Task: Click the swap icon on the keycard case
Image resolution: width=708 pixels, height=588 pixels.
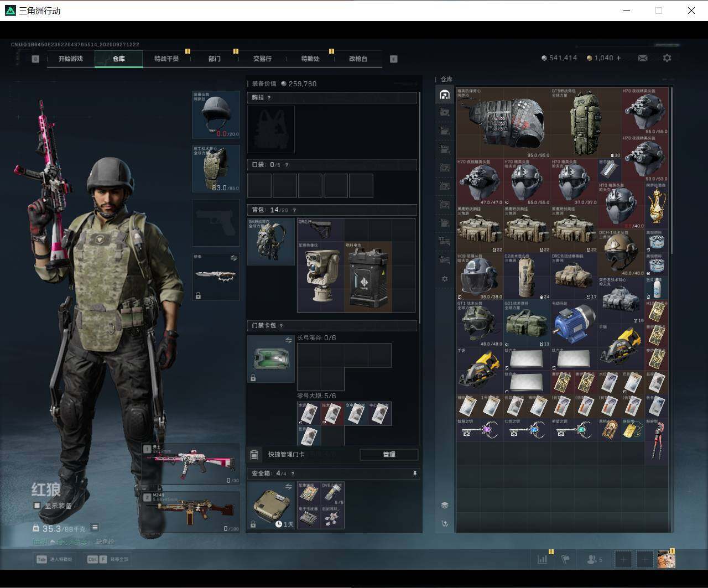Action: 288,340
